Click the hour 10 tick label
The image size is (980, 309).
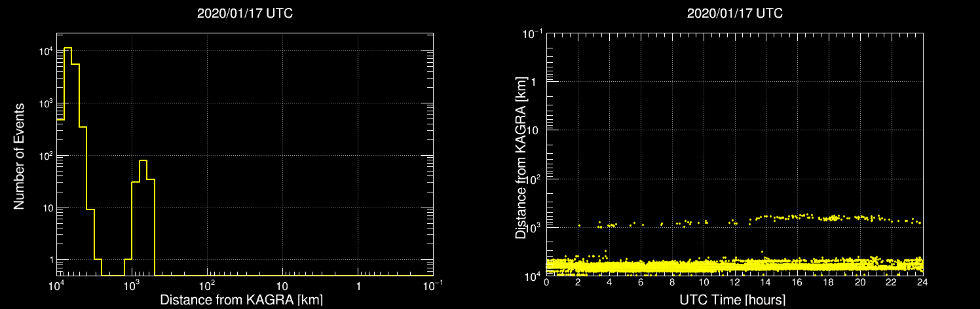point(704,282)
